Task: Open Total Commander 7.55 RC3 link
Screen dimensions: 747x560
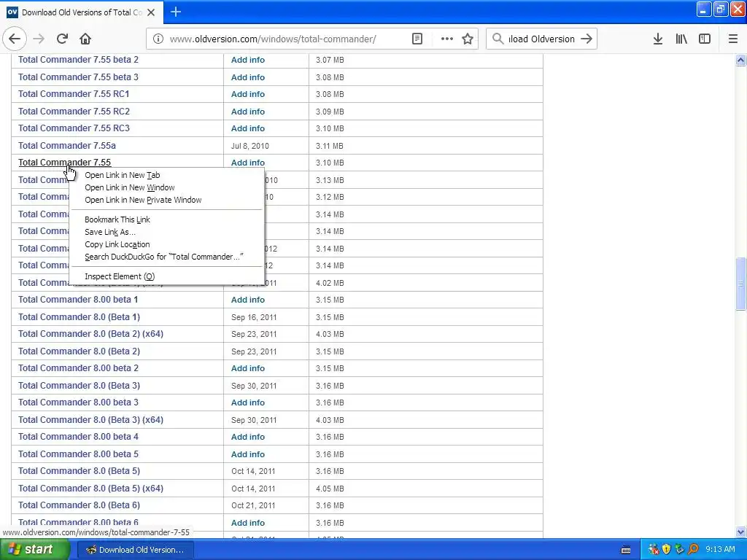Action: coord(74,128)
